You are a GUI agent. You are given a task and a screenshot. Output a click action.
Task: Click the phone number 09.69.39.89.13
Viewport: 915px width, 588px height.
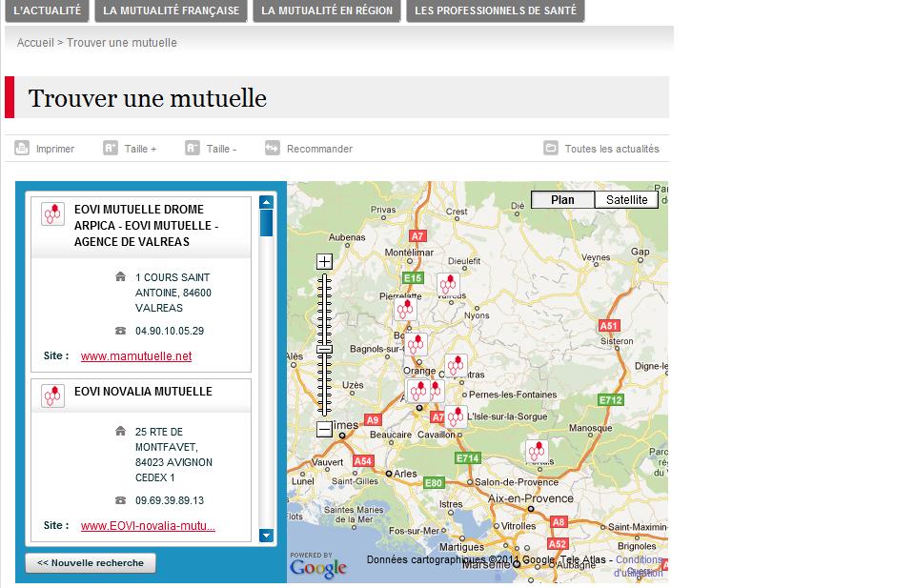point(170,500)
